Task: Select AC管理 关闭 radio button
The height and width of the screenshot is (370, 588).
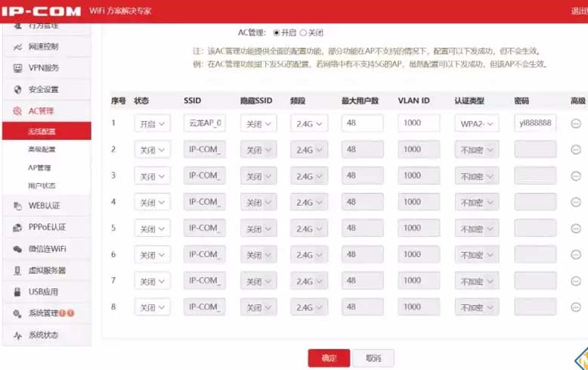Action: coord(303,33)
